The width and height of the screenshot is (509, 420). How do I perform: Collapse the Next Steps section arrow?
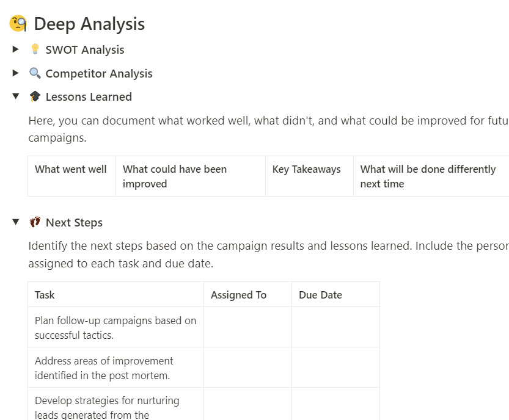point(16,222)
